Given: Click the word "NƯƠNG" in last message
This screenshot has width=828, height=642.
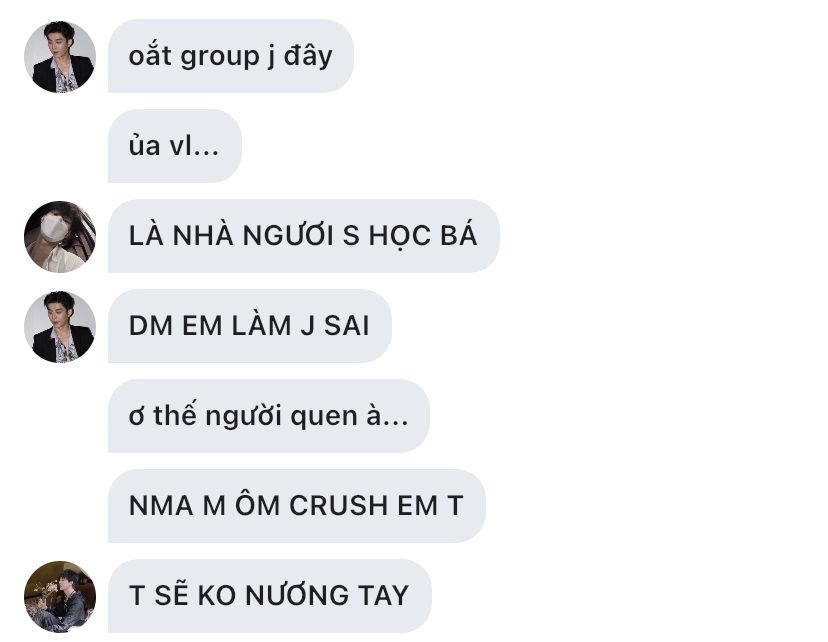Looking at the screenshot, I should (297, 595).
